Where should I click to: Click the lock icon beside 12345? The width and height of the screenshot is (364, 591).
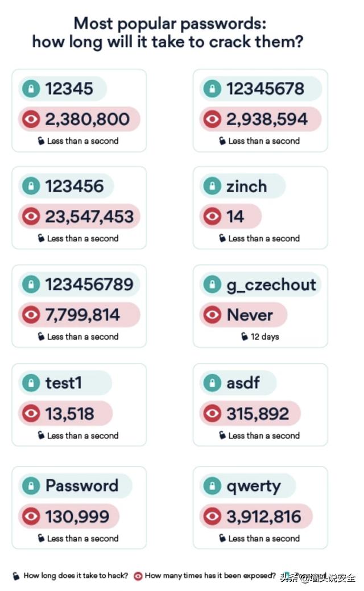point(31,89)
